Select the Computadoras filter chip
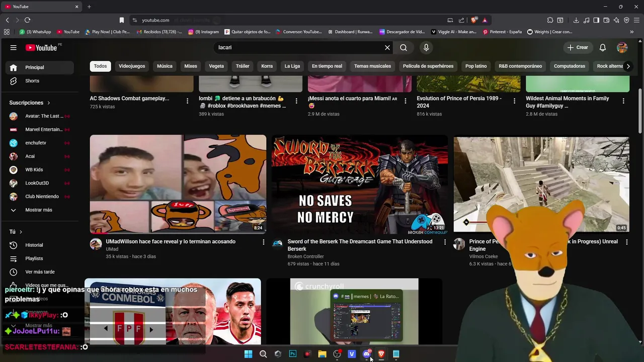 [570, 66]
